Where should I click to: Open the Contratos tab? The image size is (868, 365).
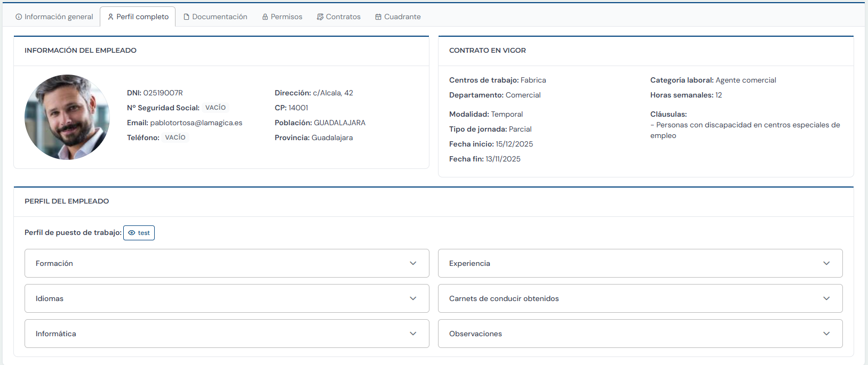339,17
